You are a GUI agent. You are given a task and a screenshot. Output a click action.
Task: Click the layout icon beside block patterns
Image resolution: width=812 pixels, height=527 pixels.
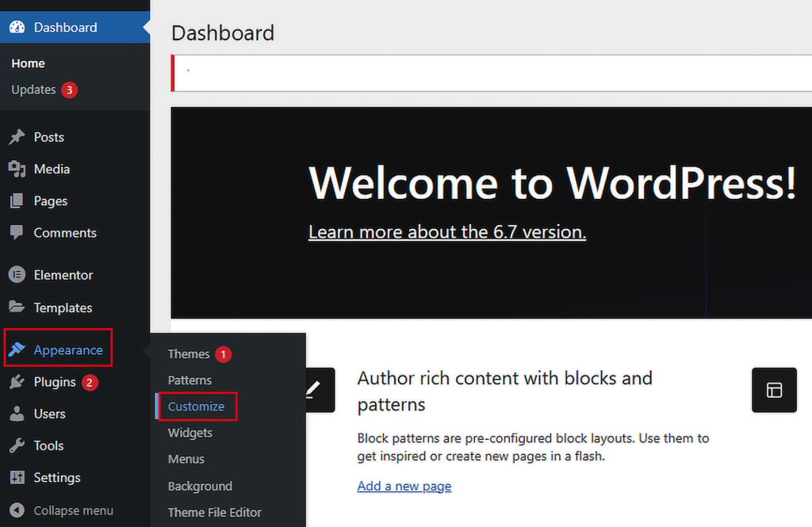point(774,390)
